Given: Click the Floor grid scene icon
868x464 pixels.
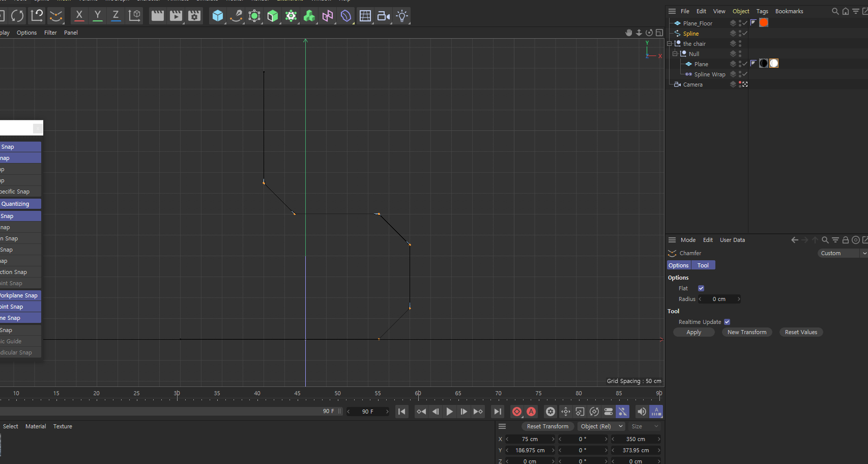Looking at the screenshot, I should click(x=365, y=16).
